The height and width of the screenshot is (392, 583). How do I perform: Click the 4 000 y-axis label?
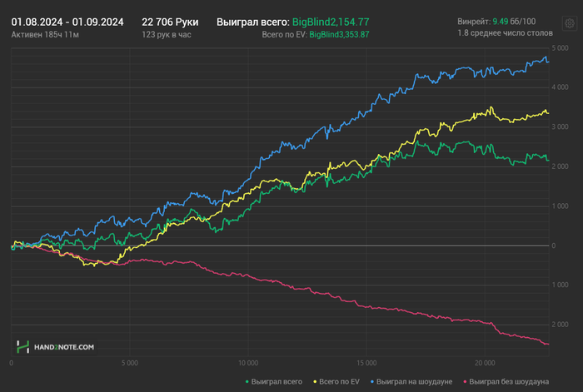[x=560, y=87]
